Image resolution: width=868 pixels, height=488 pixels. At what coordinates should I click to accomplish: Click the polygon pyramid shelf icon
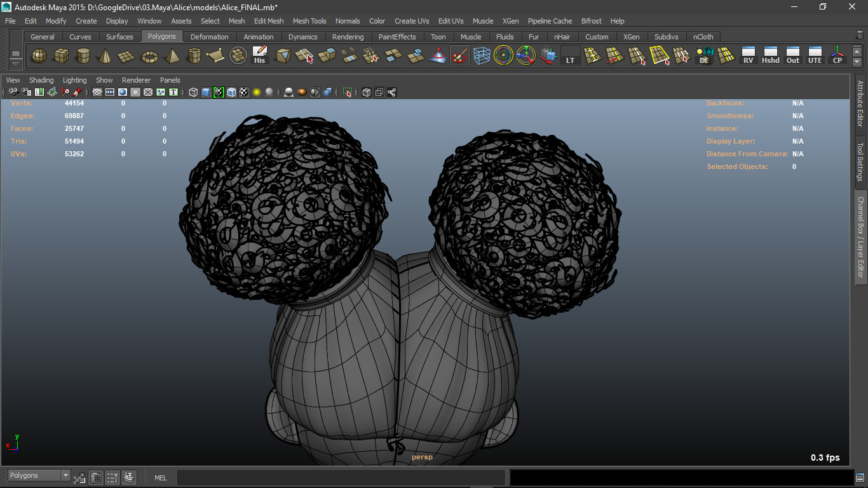click(172, 56)
